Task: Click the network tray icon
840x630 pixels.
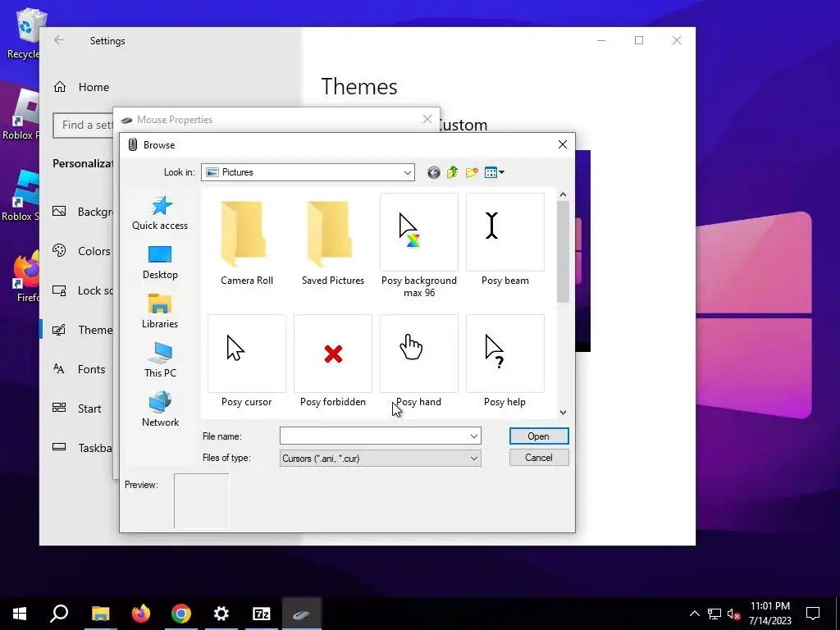Action: (714, 614)
